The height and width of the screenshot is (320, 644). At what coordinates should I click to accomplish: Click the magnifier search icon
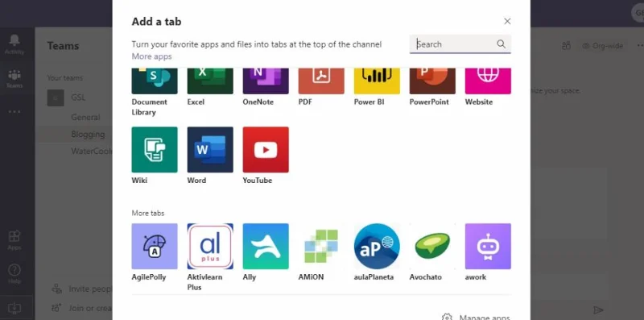[501, 44]
